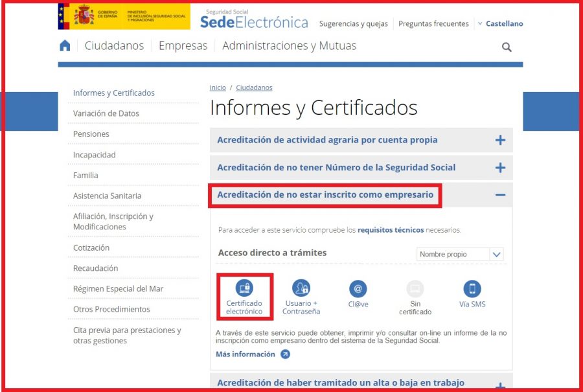Select the Certificado electrónico access icon
The image size is (583, 392).
244,287
